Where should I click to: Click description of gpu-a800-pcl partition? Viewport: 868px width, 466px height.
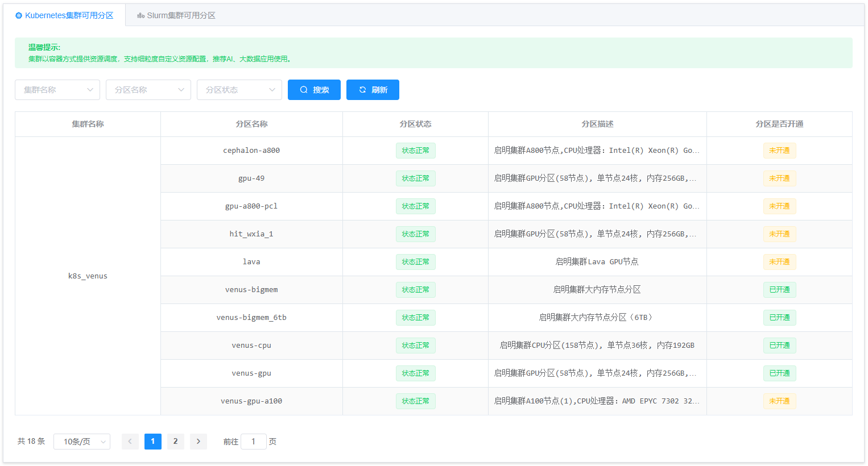[x=597, y=206]
